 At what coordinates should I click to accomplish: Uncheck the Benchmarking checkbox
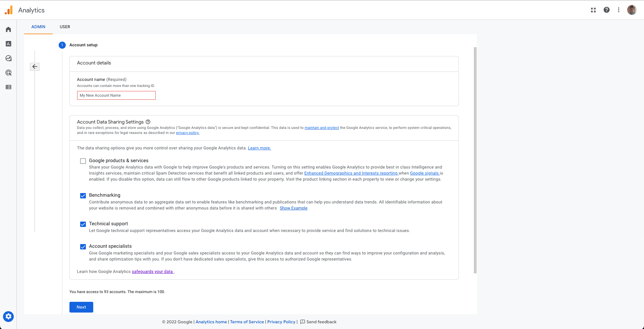click(x=83, y=196)
